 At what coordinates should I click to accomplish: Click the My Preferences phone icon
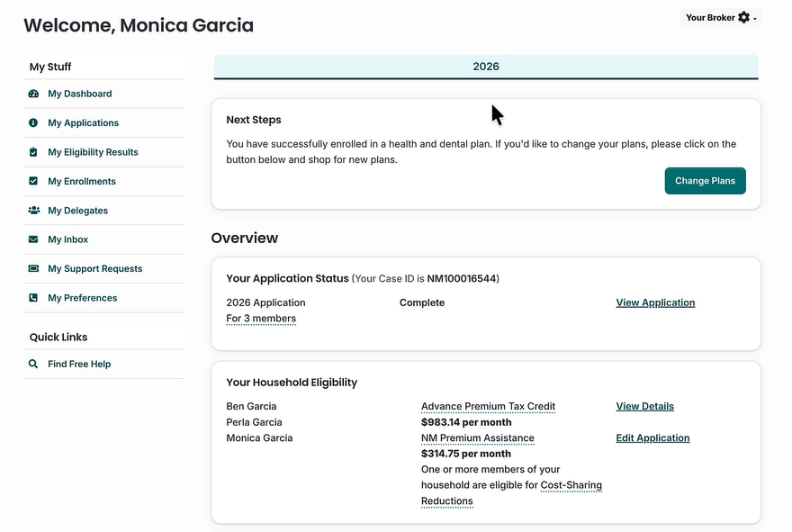coord(33,298)
